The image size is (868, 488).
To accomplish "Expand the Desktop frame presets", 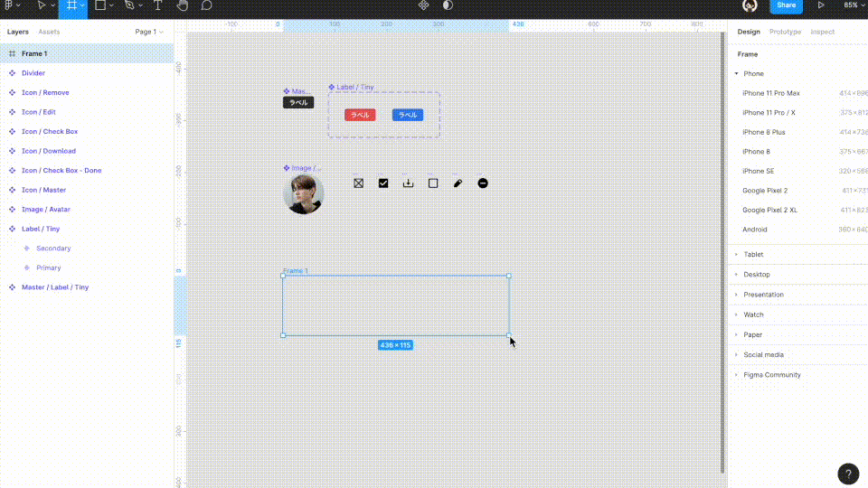I will pyautogui.click(x=756, y=275).
